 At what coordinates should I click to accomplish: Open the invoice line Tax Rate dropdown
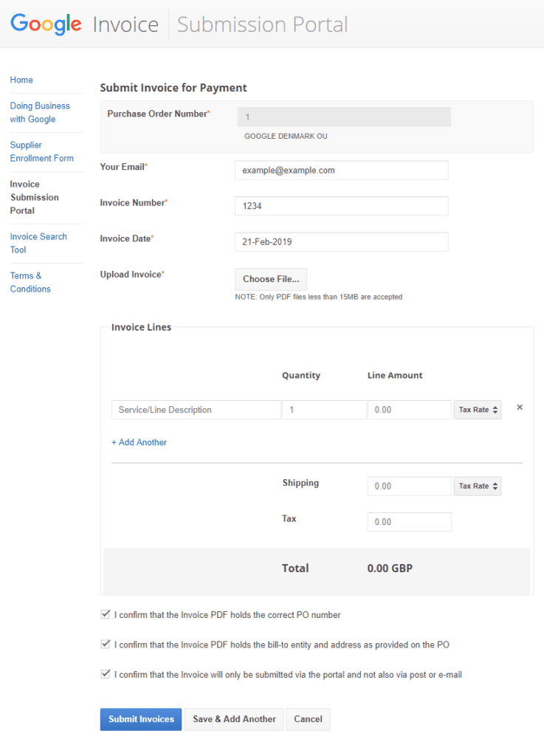pos(478,410)
